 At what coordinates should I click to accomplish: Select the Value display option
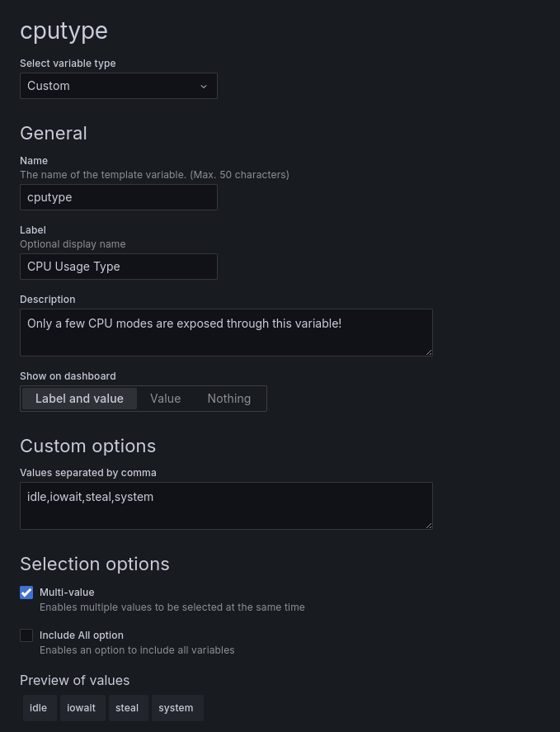[165, 399]
